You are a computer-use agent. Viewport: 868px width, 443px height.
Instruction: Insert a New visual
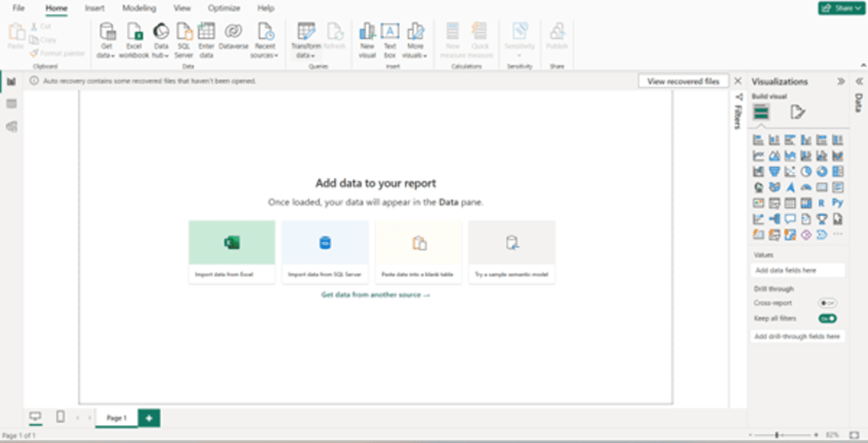point(367,40)
